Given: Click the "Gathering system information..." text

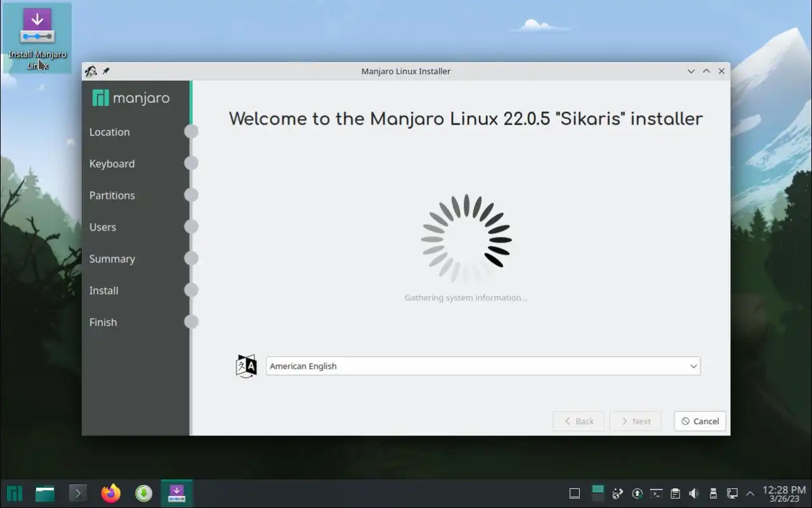Looking at the screenshot, I should point(466,298).
